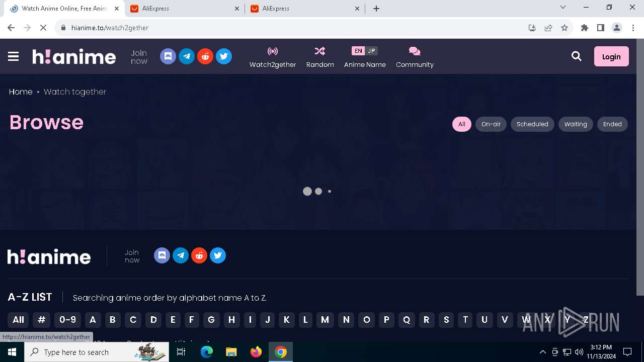Browse anime starting with C
The image size is (644, 362).
(x=133, y=320)
